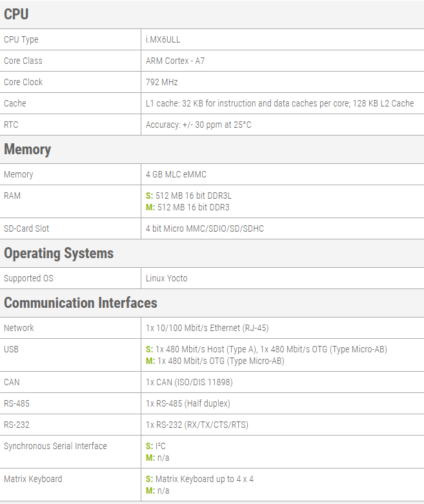424x504 pixels.
Task: Select the 'S: I²C' value line
Action: coord(156,446)
